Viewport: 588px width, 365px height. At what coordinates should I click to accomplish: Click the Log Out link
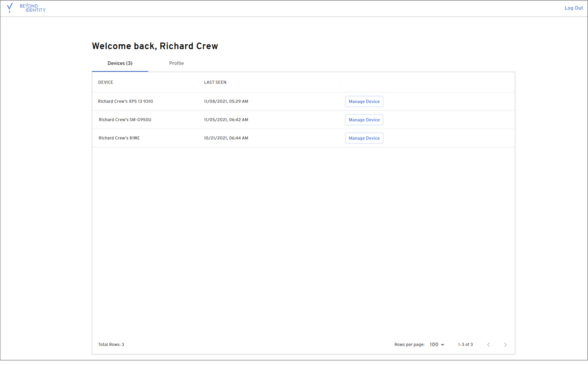coord(574,8)
